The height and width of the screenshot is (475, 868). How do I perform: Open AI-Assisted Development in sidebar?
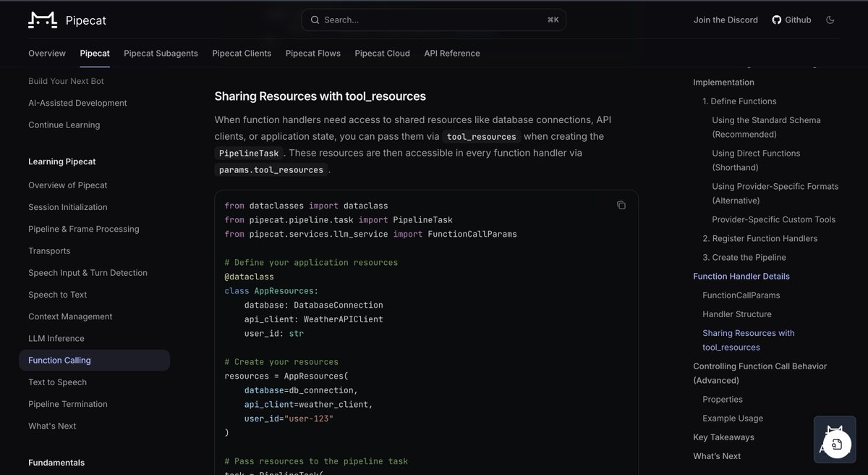77,103
